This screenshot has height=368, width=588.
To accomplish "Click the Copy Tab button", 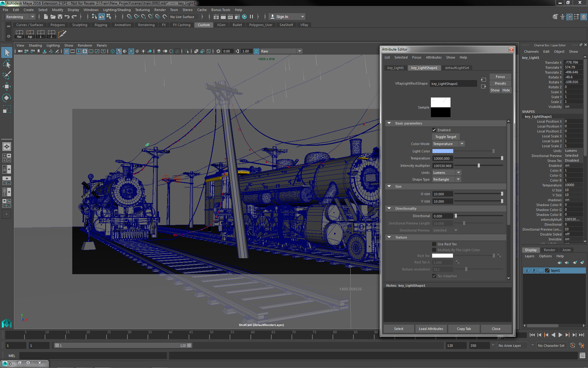I will coord(464,329).
